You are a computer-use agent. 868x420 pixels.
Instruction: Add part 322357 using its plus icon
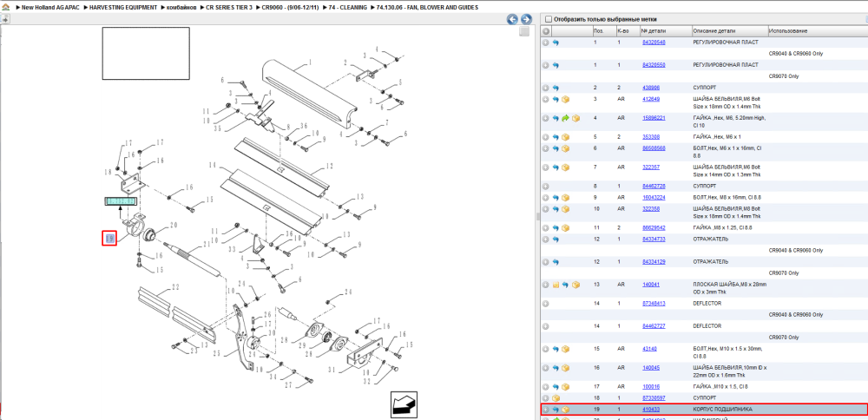point(546,167)
